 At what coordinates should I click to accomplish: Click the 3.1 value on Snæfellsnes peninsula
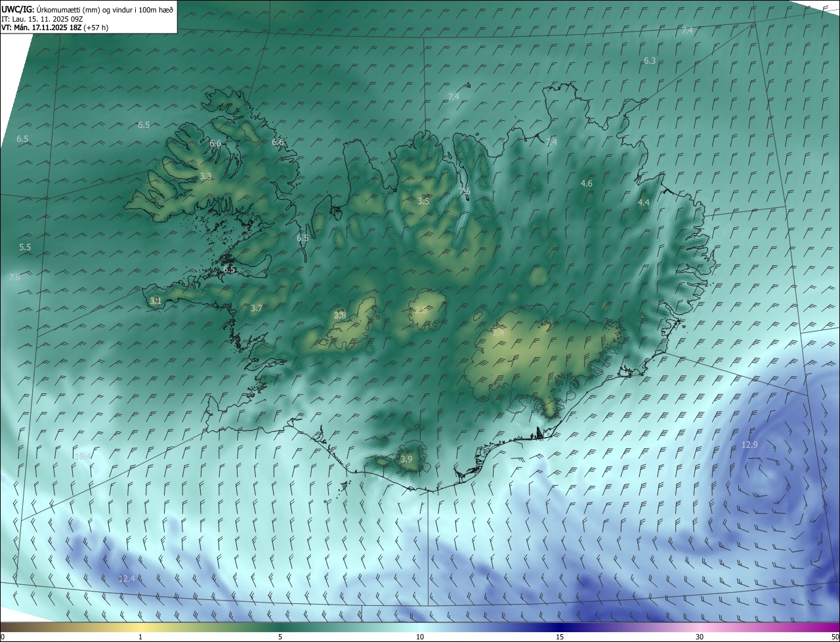tap(156, 301)
